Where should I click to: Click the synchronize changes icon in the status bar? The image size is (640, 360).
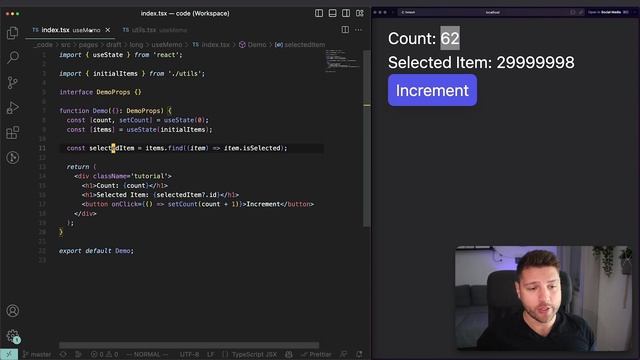pos(63,354)
